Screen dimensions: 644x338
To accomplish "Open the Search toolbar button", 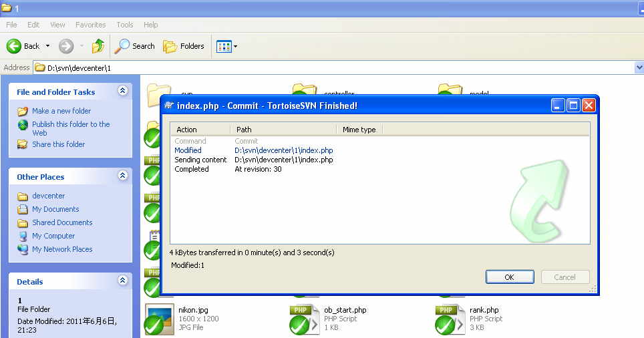I will (134, 46).
